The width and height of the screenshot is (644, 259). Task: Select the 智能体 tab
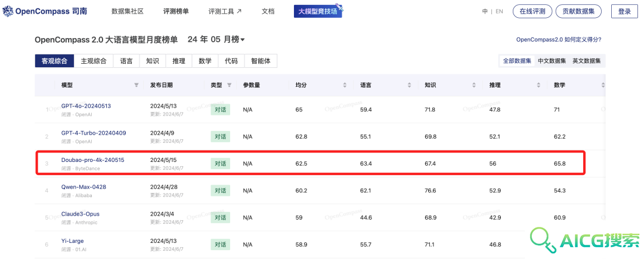click(261, 61)
